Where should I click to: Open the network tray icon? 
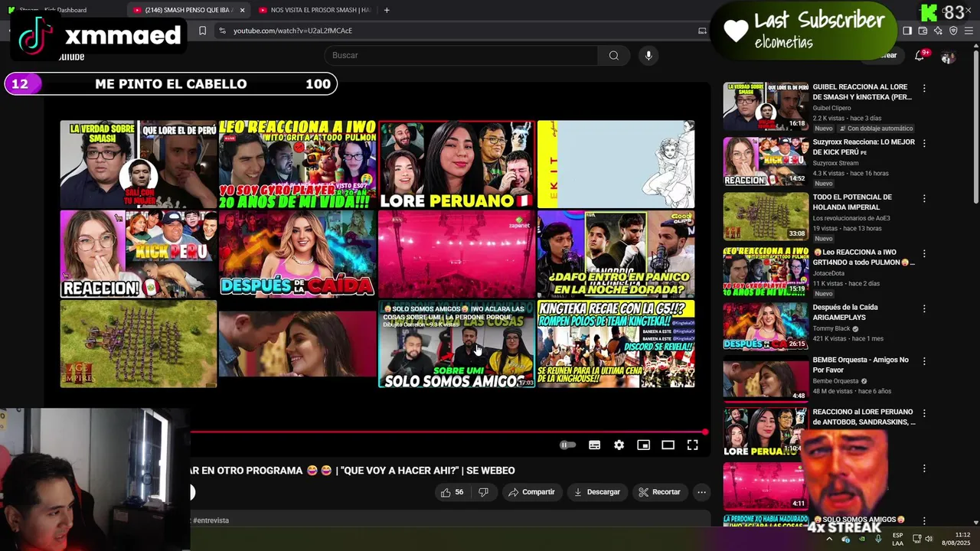tap(916, 539)
